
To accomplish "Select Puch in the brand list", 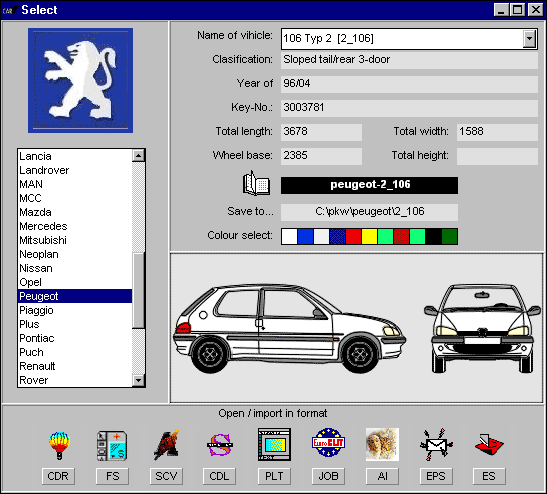I will click(x=75, y=352).
